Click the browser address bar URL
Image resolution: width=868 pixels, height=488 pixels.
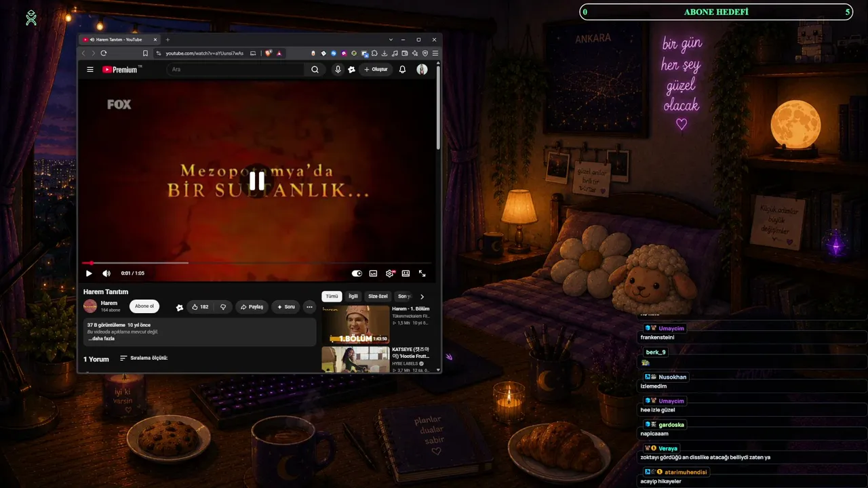pos(204,53)
